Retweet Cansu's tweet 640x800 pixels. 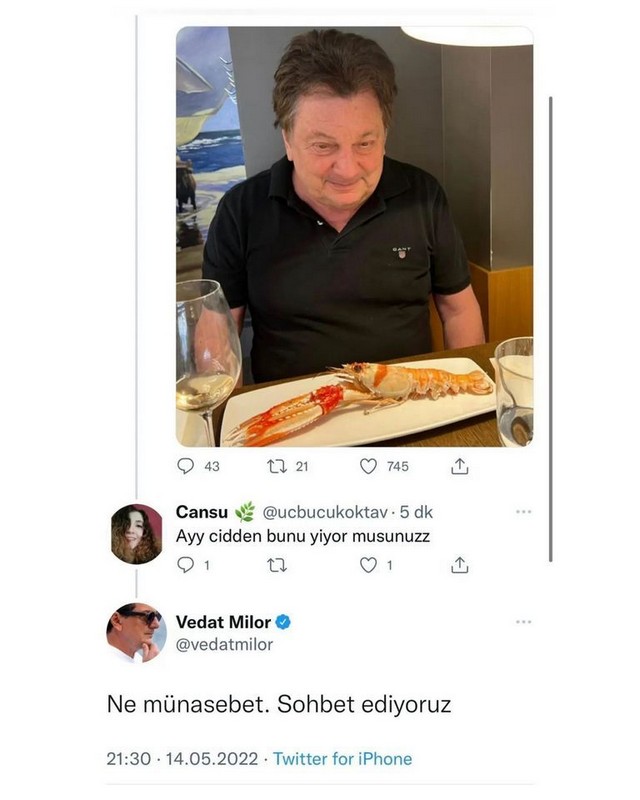tap(277, 565)
